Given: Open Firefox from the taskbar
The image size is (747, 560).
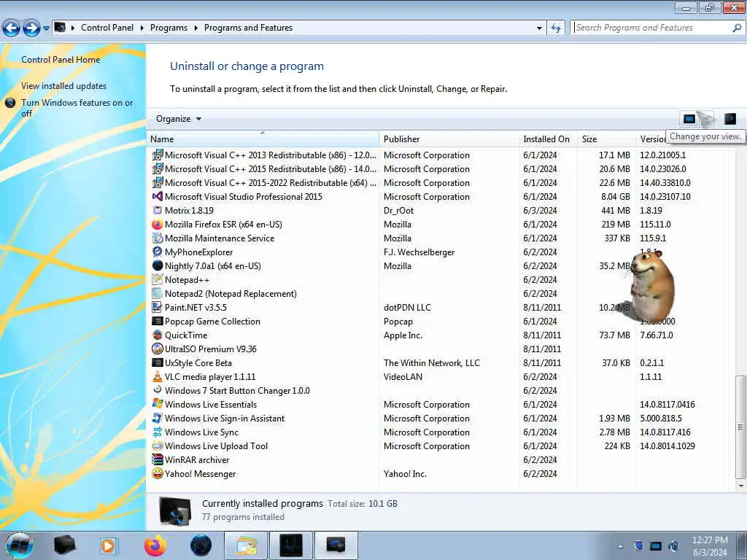Looking at the screenshot, I should (155, 545).
